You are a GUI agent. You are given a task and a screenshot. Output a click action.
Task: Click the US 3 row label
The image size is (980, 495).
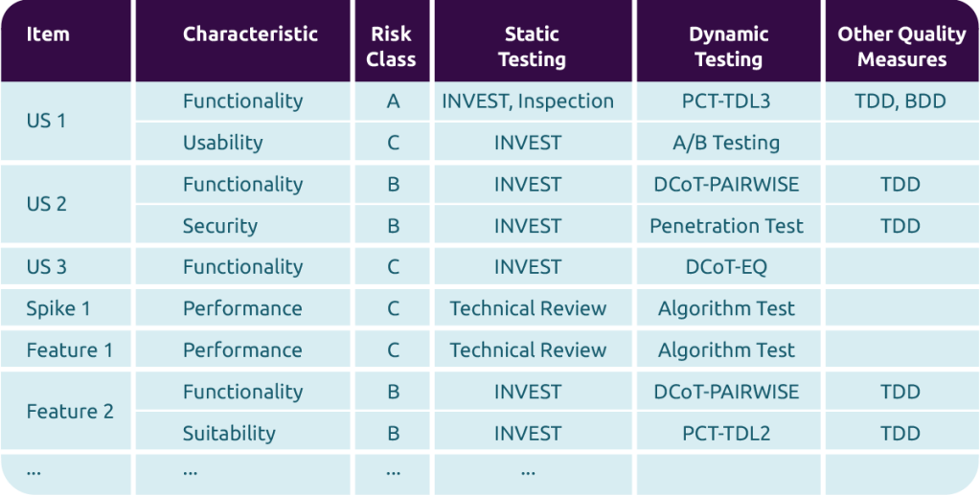coord(46,267)
